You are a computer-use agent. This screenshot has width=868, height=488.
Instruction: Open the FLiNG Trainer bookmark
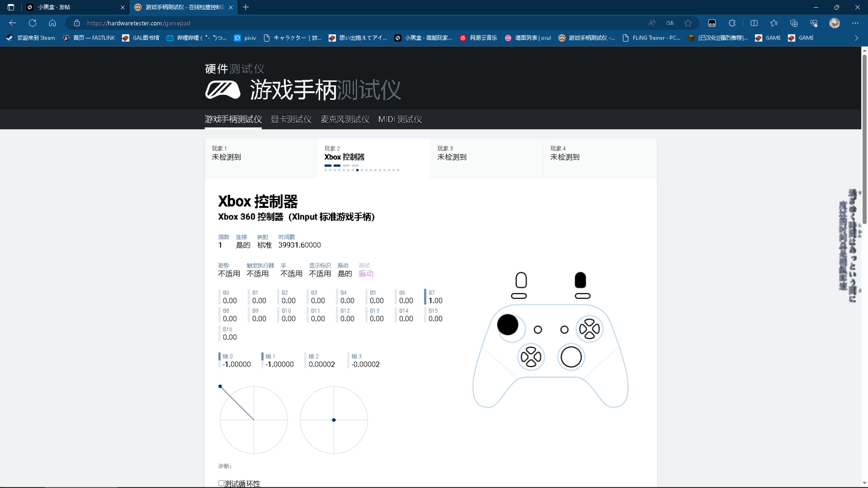coord(651,38)
